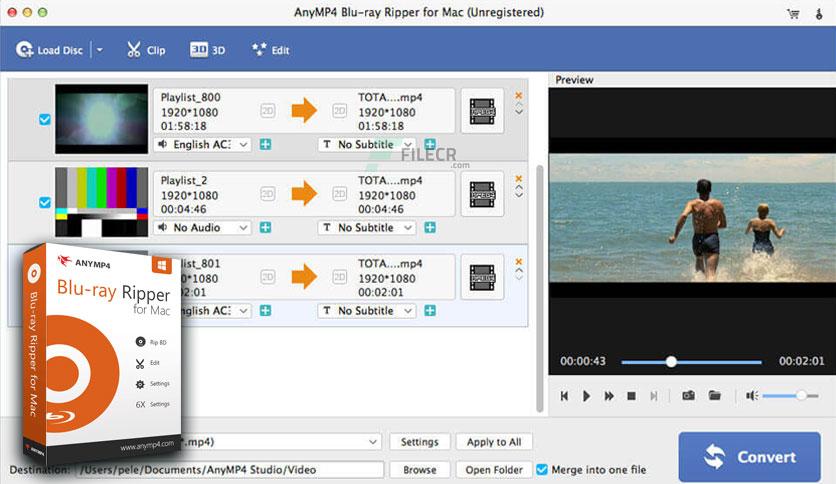Screen dimensions: 836x484
Task: Stop the preview playback
Action: pyautogui.click(x=631, y=396)
